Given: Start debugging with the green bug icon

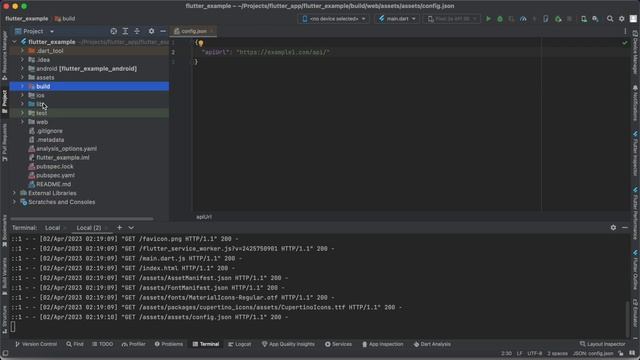Looking at the screenshot, I should tap(500, 19).
